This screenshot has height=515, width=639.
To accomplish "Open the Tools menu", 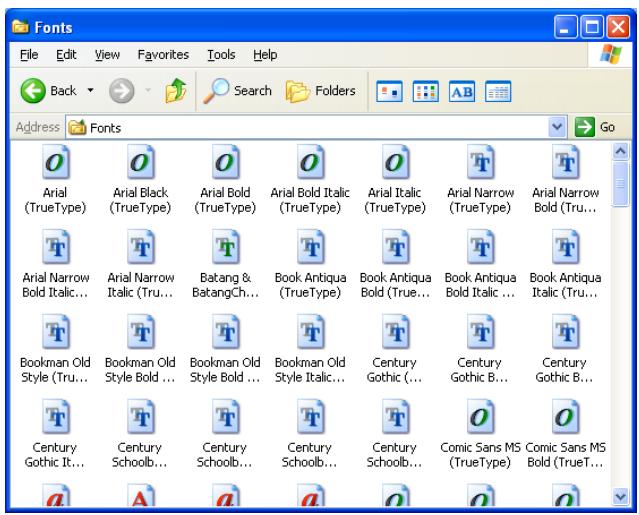I will (x=221, y=55).
